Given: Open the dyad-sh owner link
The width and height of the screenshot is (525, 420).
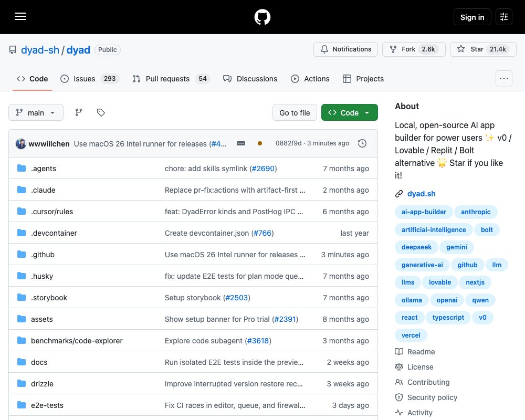Looking at the screenshot, I should pyautogui.click(x=40, y=50).
